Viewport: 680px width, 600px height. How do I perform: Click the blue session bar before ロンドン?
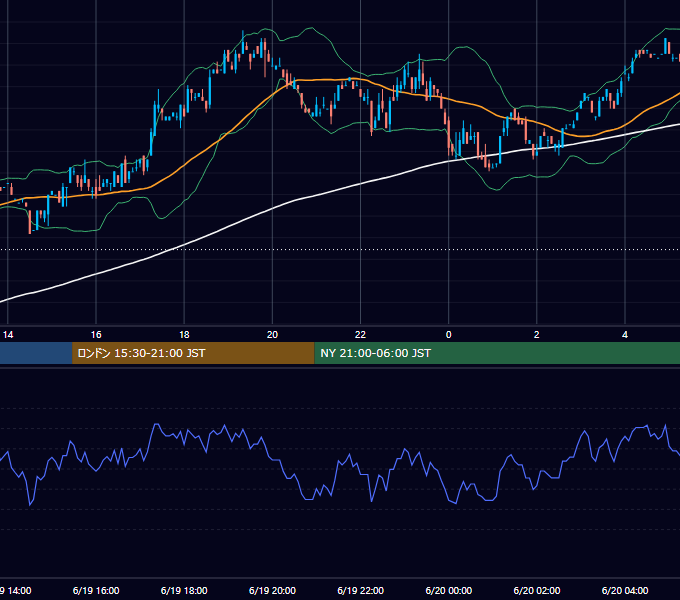(x=36, y=353)
